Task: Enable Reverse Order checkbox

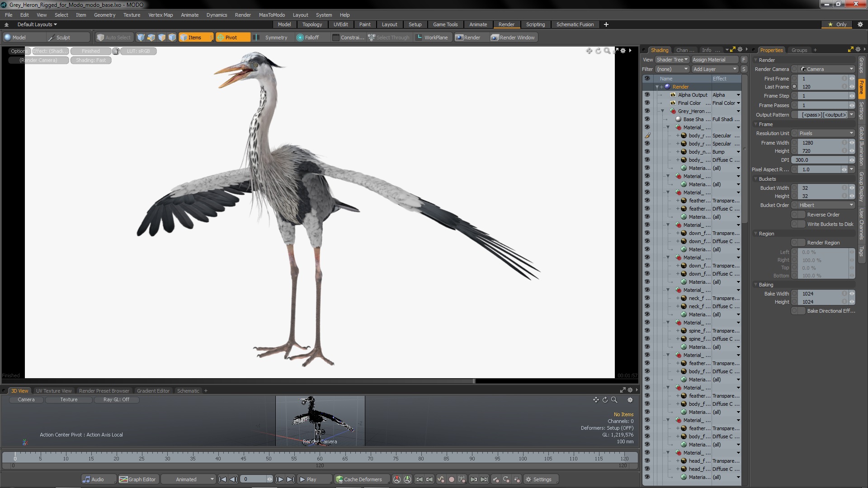Action: 798,215
